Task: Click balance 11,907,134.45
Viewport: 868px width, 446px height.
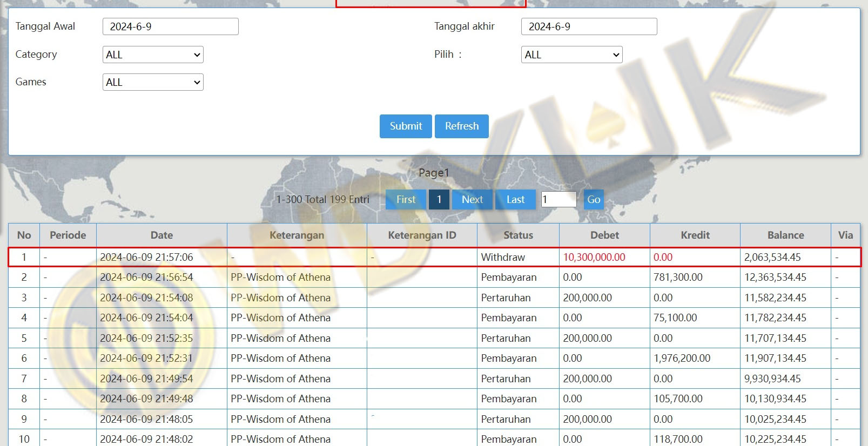Action: [775, 359]
